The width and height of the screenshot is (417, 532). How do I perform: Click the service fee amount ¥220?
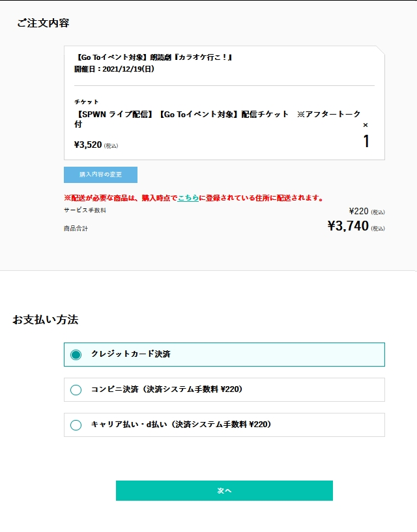pos(358,212)
